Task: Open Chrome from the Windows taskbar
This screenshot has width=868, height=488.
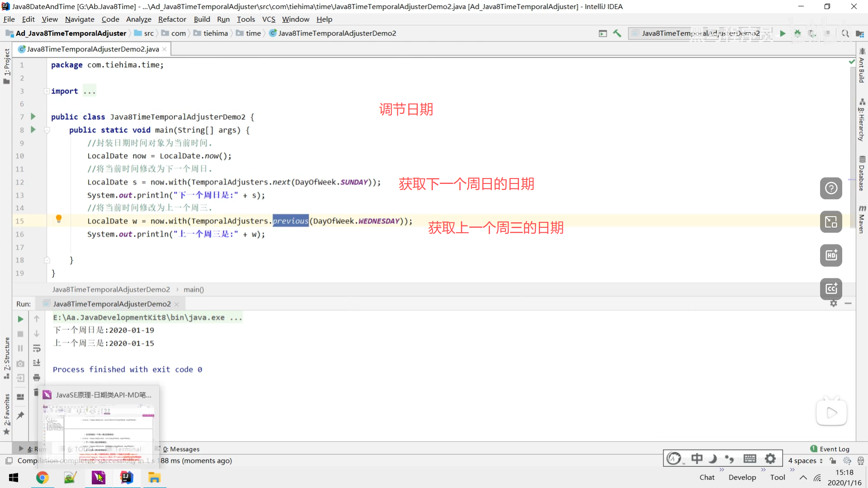Action: click(x=42, y=478)
